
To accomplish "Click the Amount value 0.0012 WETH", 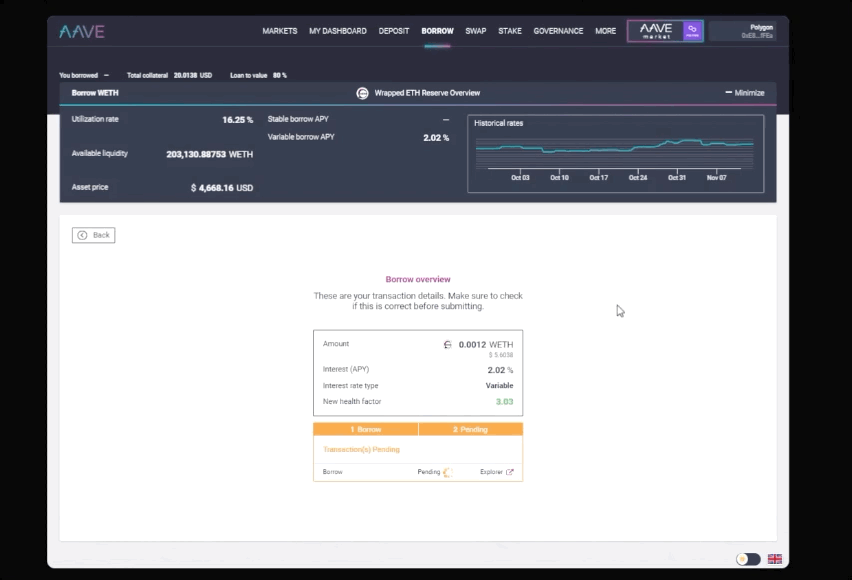I will click(486, 345).
